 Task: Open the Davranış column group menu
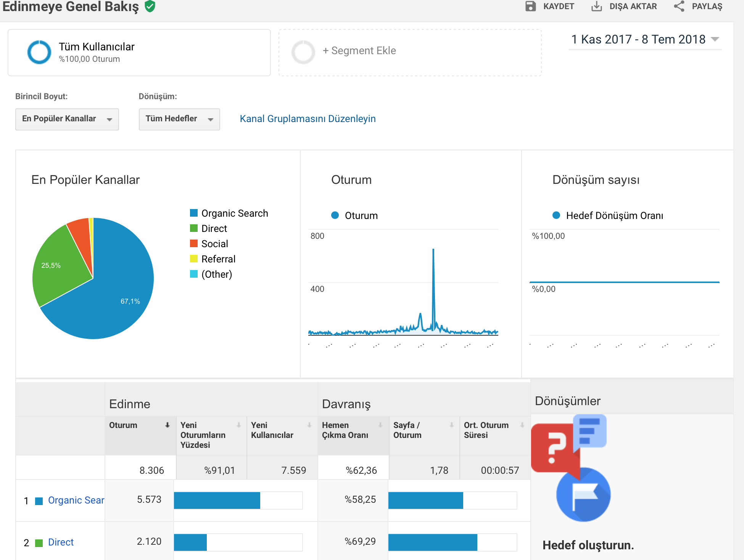click(x=346, y=404)
